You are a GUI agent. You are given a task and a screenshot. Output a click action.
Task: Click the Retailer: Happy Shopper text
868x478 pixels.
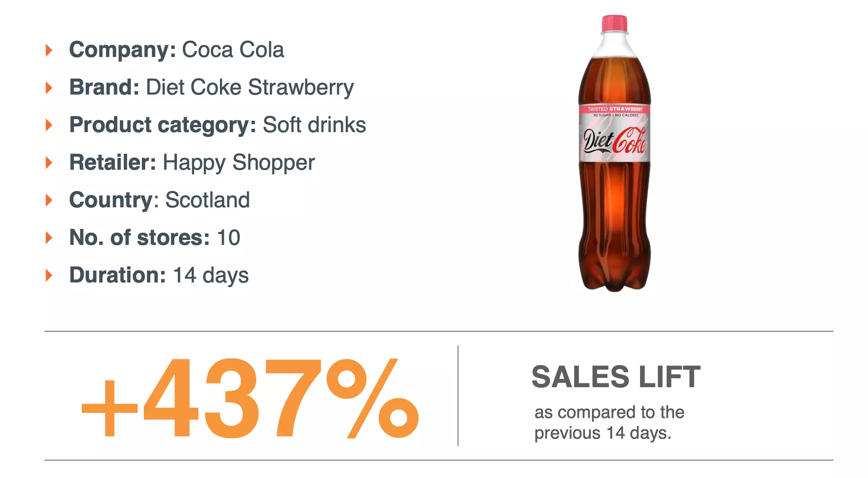pos(192,163)
